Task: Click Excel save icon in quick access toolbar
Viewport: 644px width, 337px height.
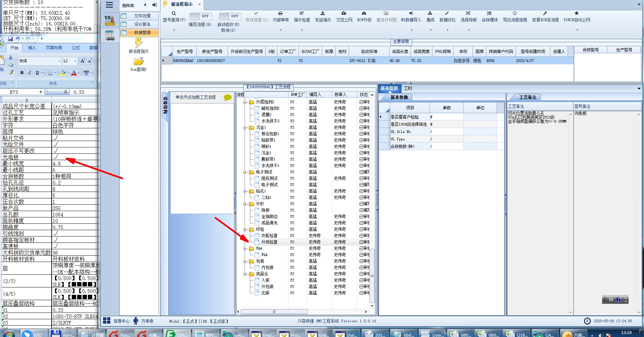Action: [10, 39]
